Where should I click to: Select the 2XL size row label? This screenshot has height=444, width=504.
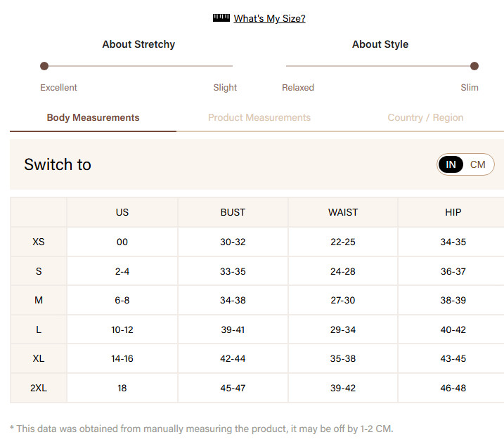point(39,388)
